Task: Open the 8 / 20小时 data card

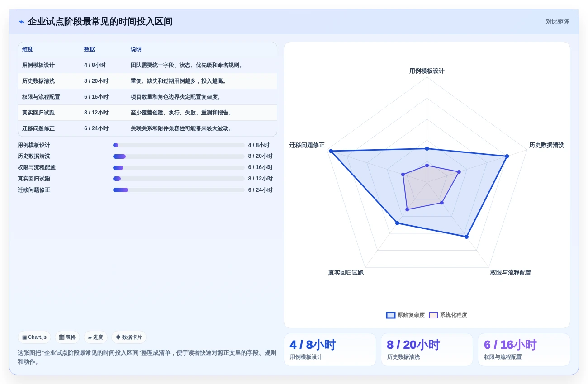Action: 427,350
